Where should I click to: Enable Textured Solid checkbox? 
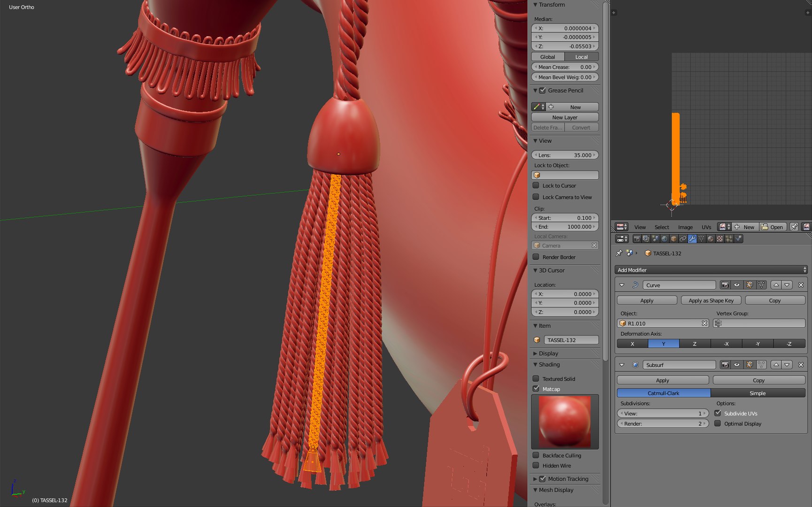[x=536, y=378]
